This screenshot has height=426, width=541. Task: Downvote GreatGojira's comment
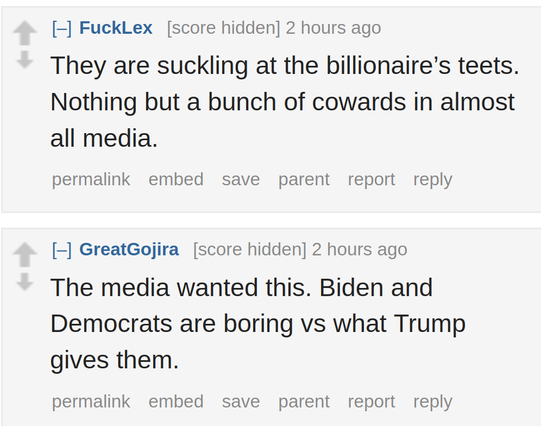pyautogui.click(x=25, y=281)
